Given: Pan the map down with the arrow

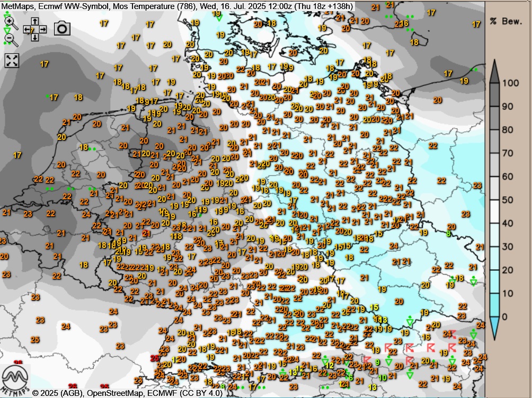Looking at the screenshot, I should pyautogui.click(x=35, y=37).
